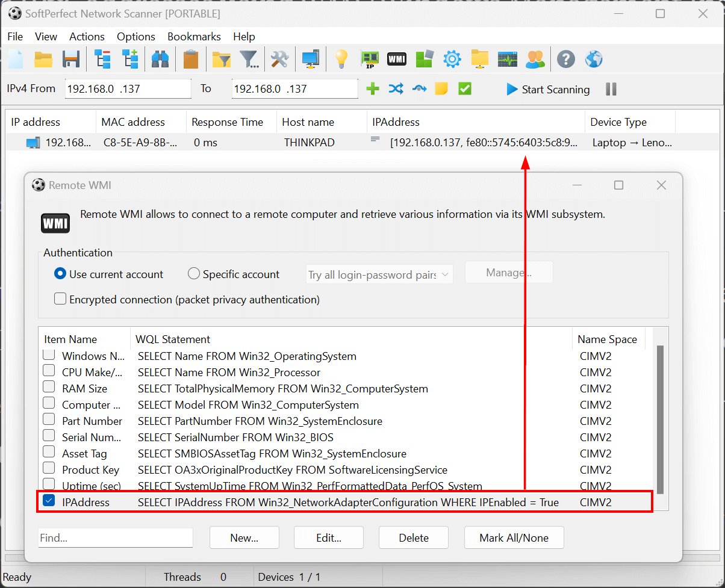Open file using the yellow folder icon

coord(43,59)
